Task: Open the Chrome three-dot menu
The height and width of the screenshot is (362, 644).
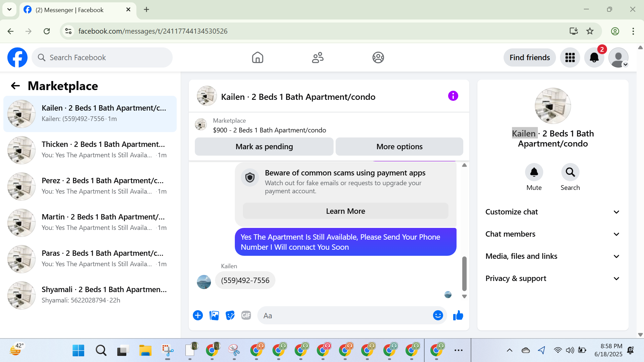Action: coord(633,31)
